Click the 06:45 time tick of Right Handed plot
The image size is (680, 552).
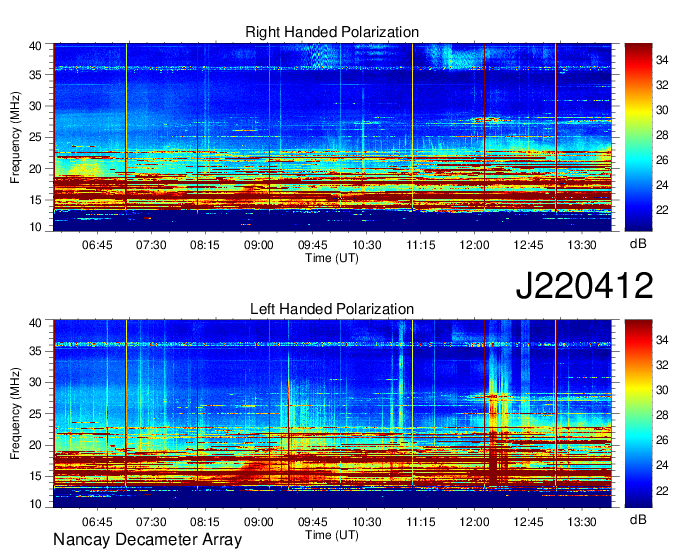[x=97, y=245]
